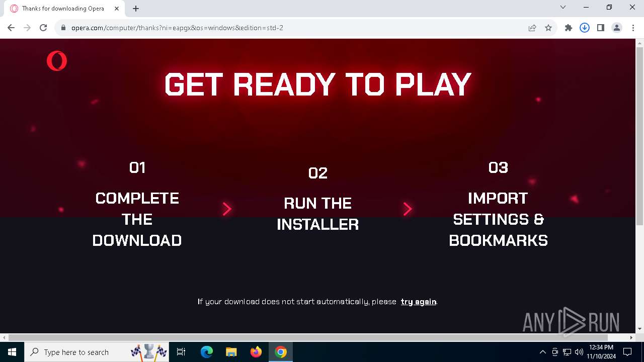
Task: Open Chrome's three-dot menu
Action: point(633,28)
